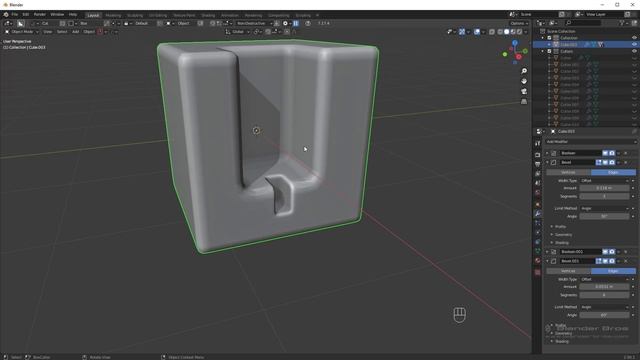Select solid shading mode icon
This screenshot has width=640, height=360.
pyautogui.click(x=507, y=31)
